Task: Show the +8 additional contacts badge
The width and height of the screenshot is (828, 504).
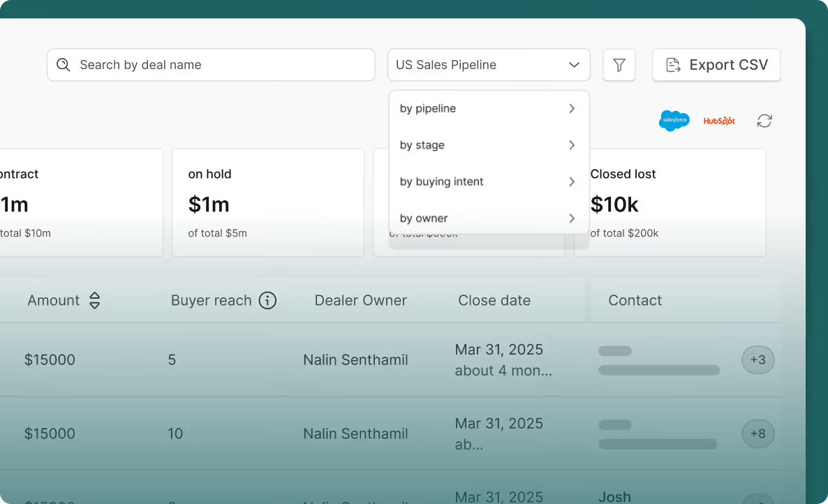Action: click(x=757, y=433)
